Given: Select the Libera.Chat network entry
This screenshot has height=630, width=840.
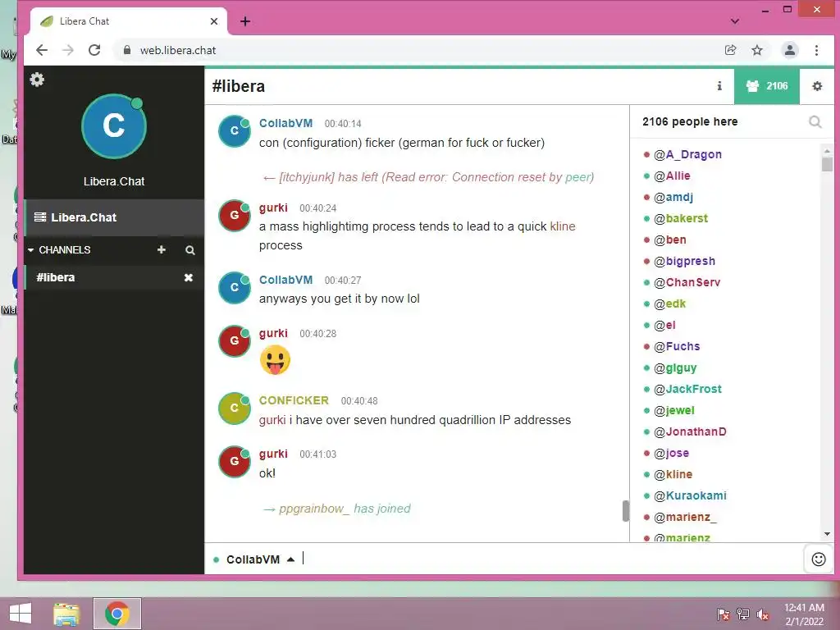Looking at the screenshot, I should [113, 217].
